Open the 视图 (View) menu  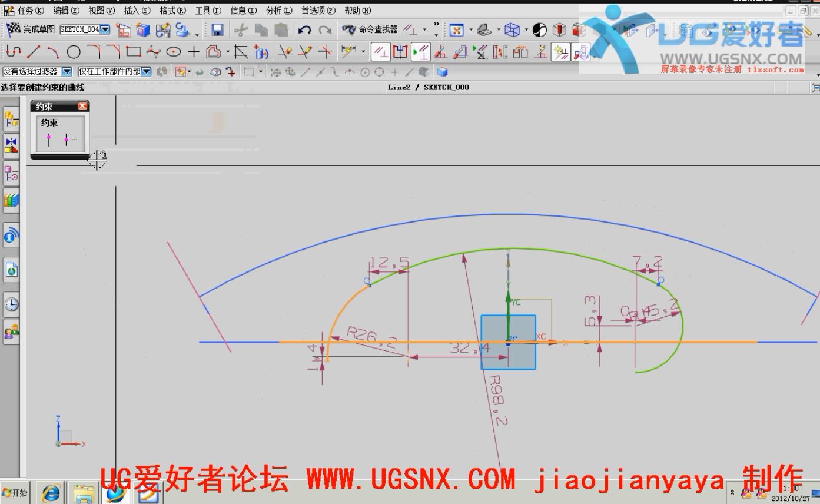click(x=102, y=11)
